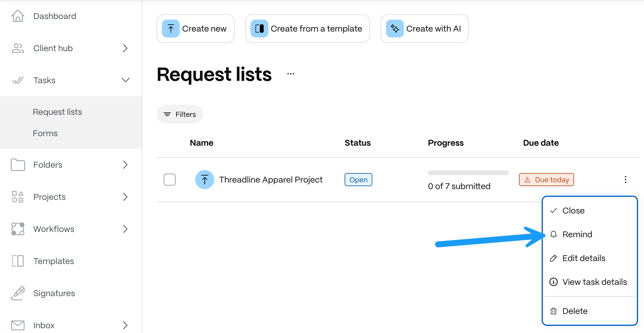
Task: Open the Dashboard home icon
Action: point(18,16)
